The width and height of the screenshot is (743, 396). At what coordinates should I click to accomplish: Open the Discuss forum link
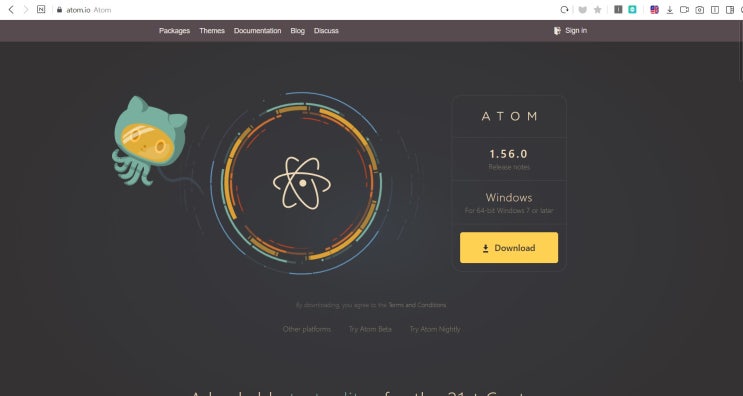(326, 30)
